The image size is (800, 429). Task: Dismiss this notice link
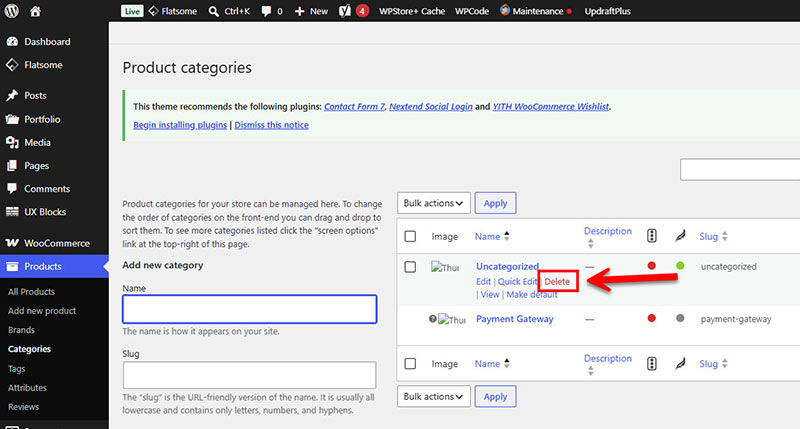[271, 125]
